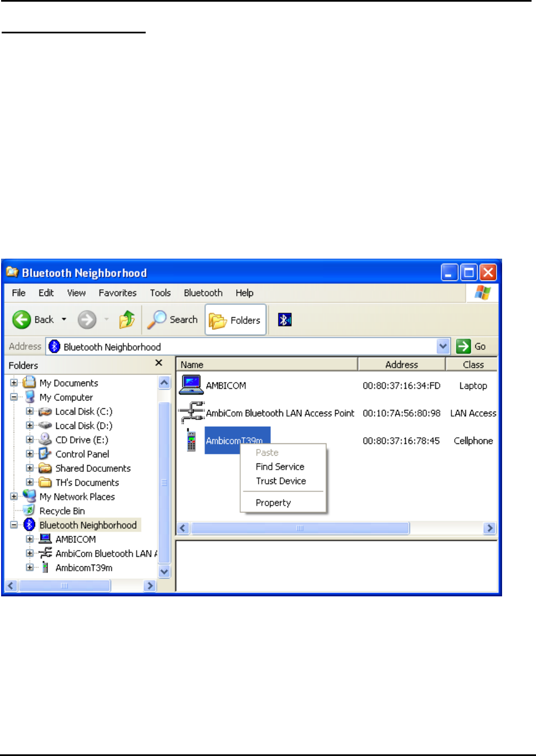
Task: Sort by the Name column header
Action: (x=267, y=364)
